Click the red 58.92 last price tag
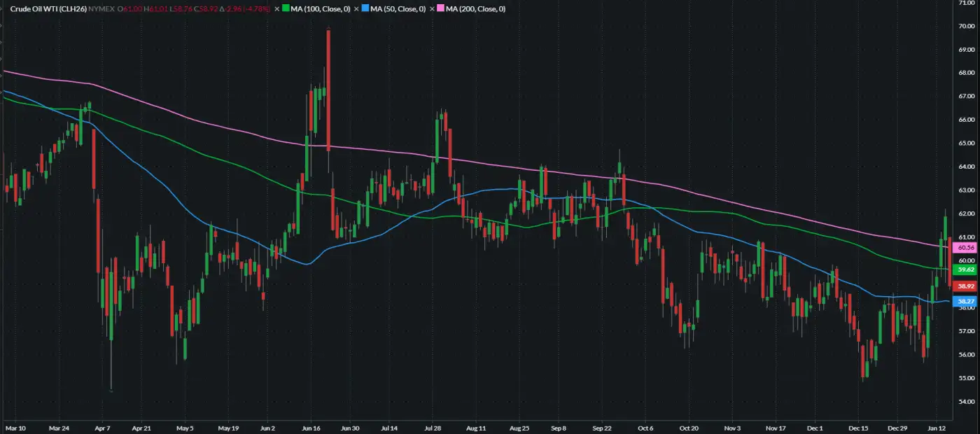 (x=966, y=286)
